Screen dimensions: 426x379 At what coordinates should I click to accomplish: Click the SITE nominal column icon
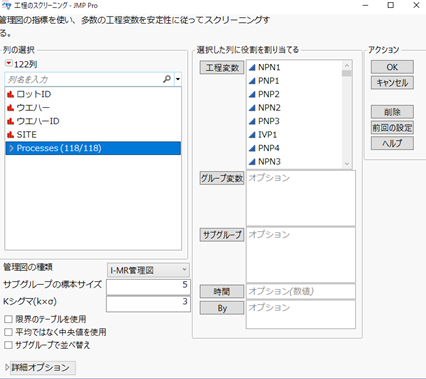[x=10, y=135]
